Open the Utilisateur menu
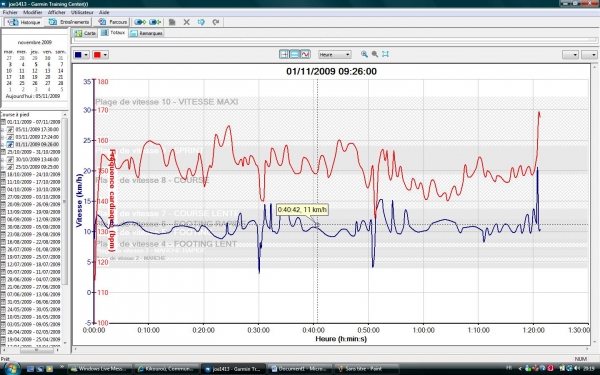The height and width of the screenshot is (375, 600). click(x=82, y=12)
